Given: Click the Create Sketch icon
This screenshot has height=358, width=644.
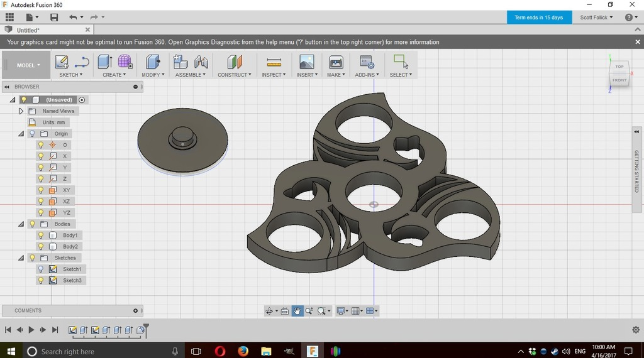Looking at the screenshot, I should pyautogui.click(x=61, y=62).
